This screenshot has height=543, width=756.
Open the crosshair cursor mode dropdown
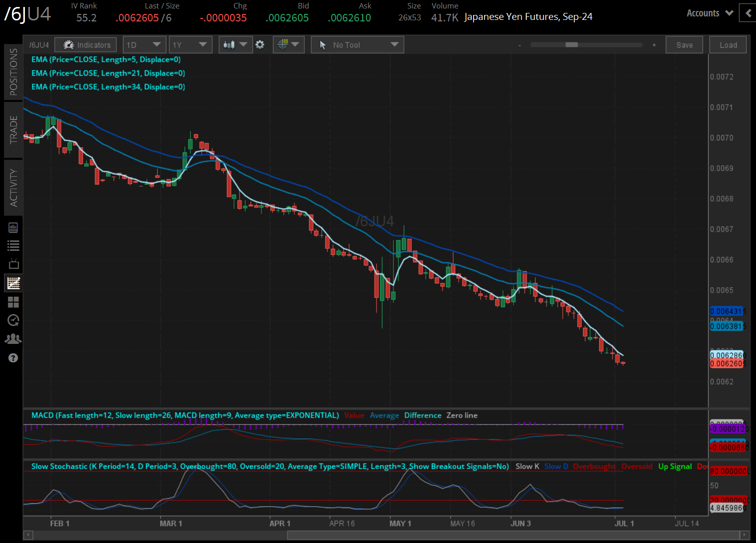(x=288, y=45)
